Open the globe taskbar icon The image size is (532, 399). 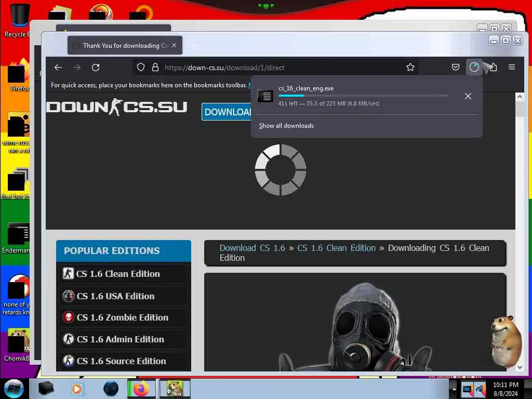(x=111, y=389)
